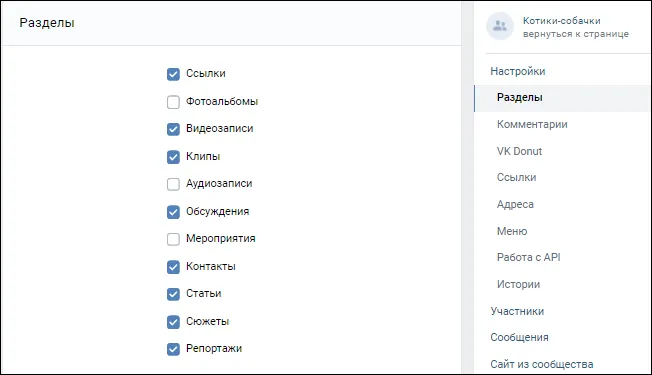The image size is (652, 375).
Task: Go to Участники section
Action: coord(517,311)
